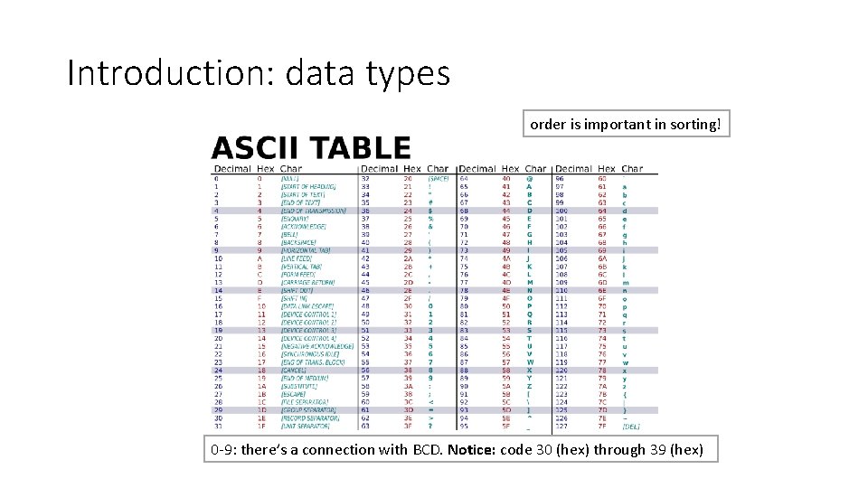Click the [UNIT SEPARATOR] entry
Viewport: 868px width, 488px height.
tap(306, 426)
